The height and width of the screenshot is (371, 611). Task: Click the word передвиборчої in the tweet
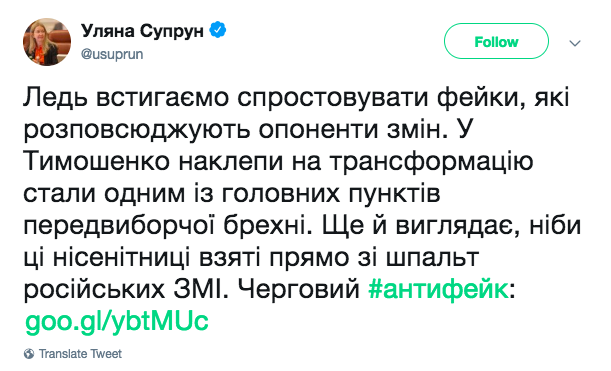[x=120, y=227]
